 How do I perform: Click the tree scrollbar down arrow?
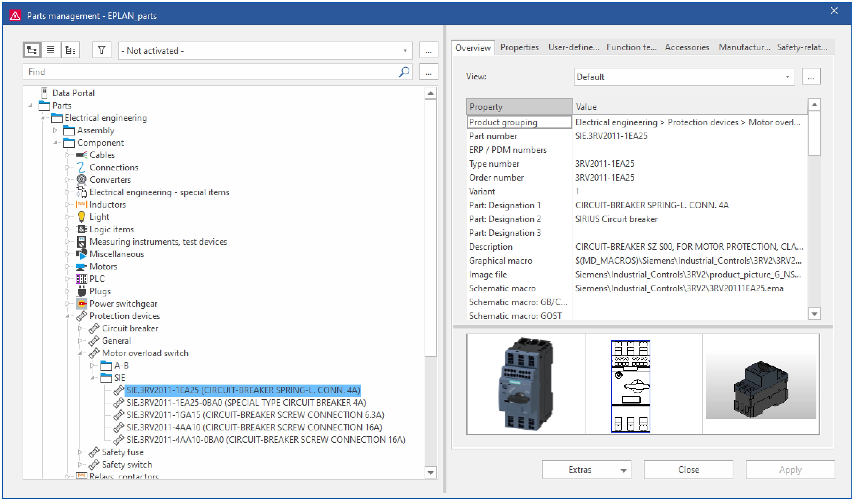coord(431,473)
